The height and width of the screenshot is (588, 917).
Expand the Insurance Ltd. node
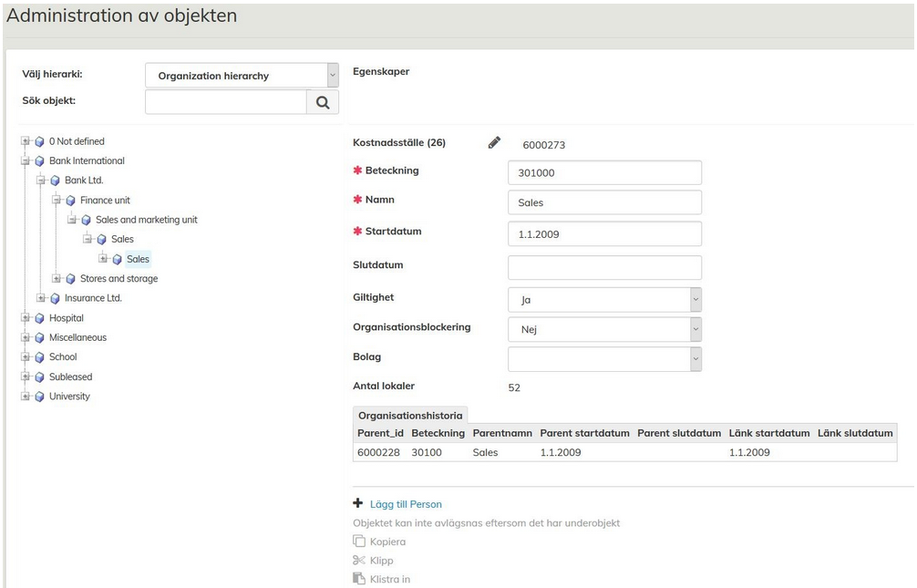tap(41, 298)
